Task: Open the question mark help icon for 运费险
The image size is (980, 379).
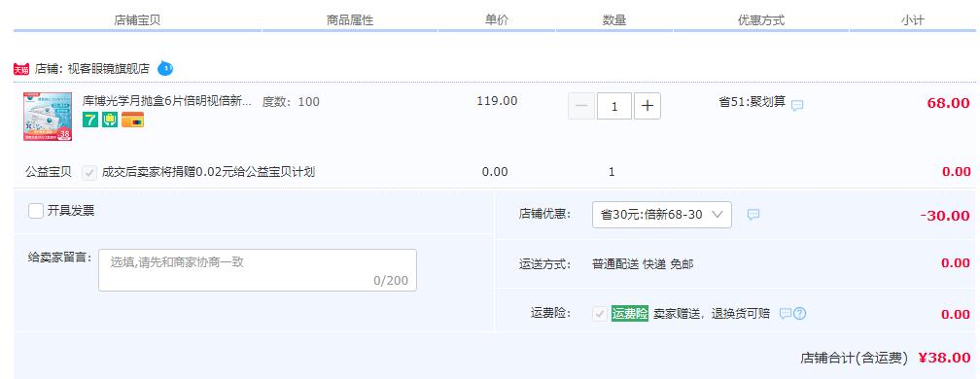Action: pos(799,314)
